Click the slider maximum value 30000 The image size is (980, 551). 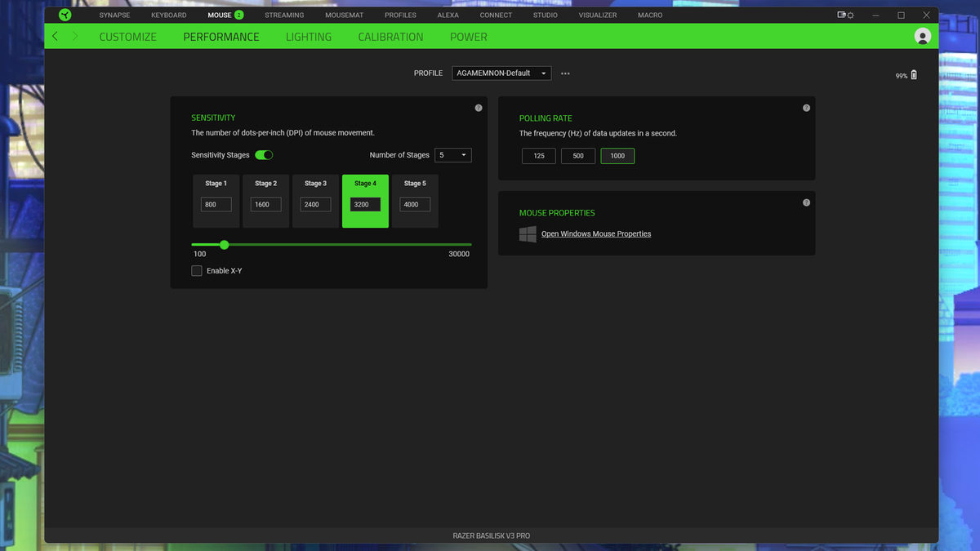459,254
